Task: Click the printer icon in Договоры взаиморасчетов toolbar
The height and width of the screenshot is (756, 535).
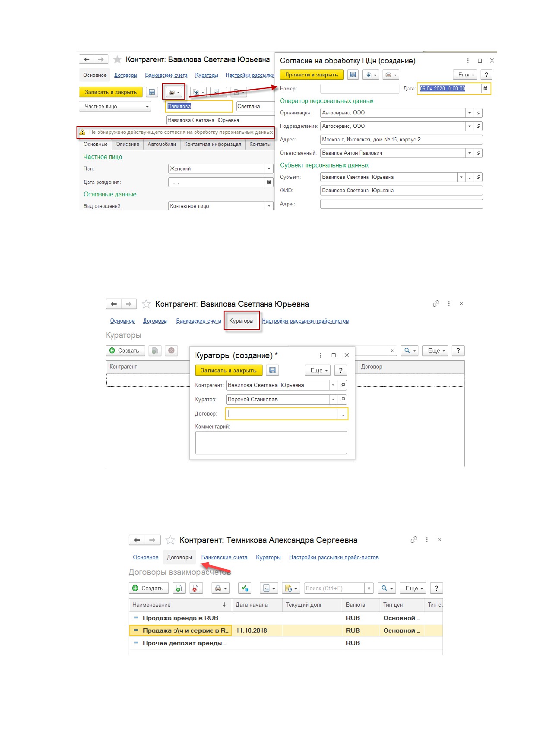Action: point(220,588)
